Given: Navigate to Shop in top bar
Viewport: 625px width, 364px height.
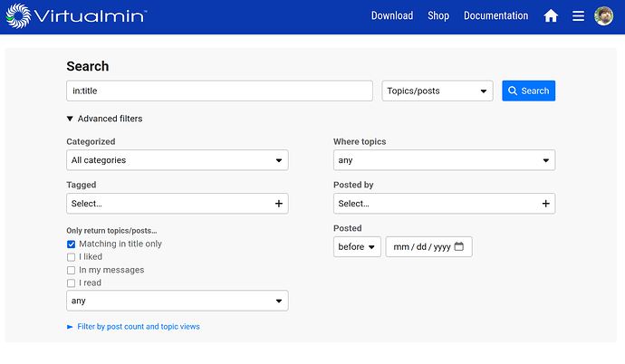Looking at the screenshot, I should (438, 16).
